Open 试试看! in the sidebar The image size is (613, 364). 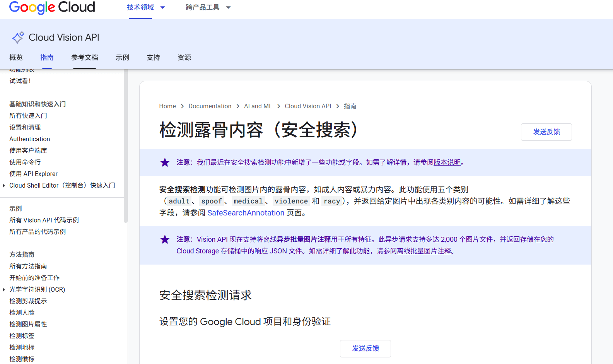pyautogui.click(x=20, y=81)
